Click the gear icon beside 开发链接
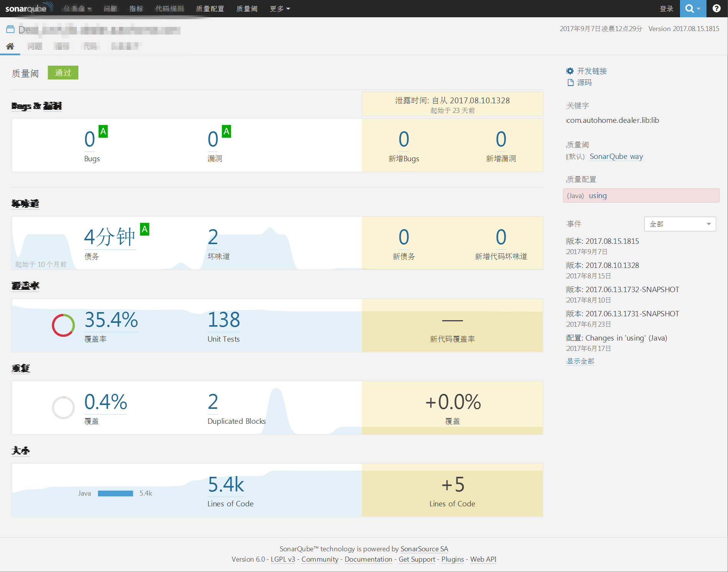 (570, 71)
